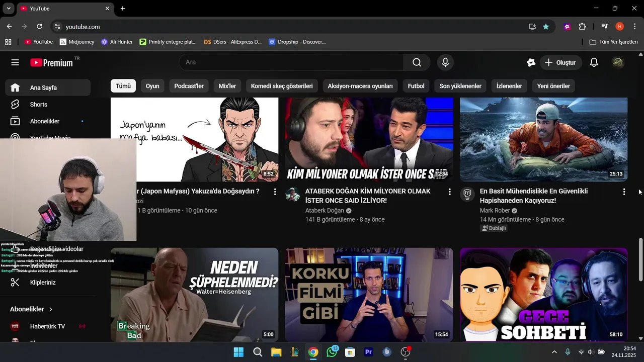The width and height of the screenshot is (644, 362).
Task: Open Midjourney bookmark
Action: [77, 42]
